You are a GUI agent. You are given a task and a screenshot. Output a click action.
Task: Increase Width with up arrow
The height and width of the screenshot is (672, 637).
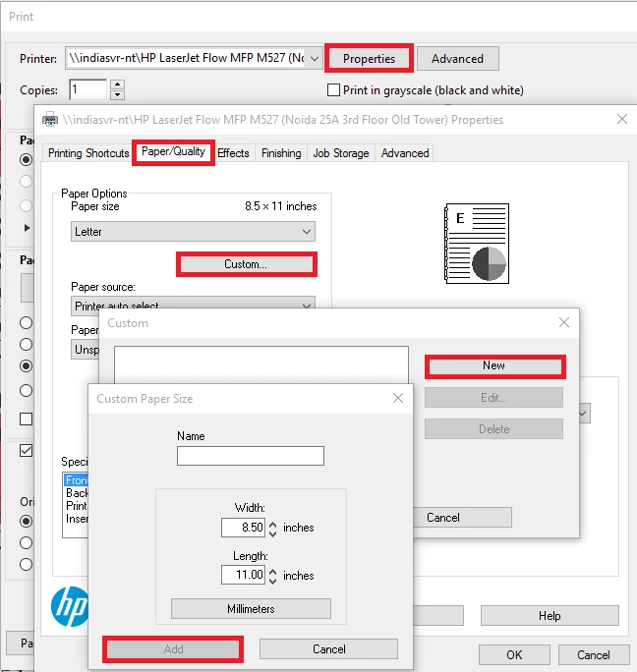(273, 523)
